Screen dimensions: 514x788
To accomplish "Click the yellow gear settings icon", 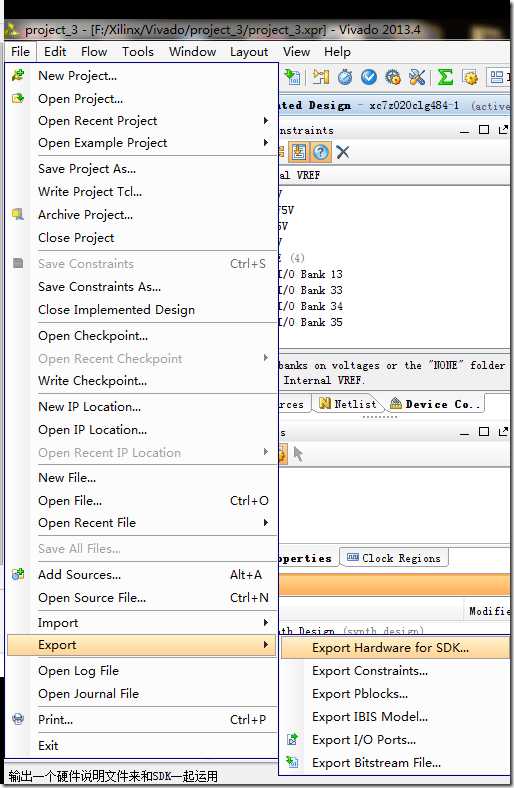I will pyautogui.click(x=470, y=77).
